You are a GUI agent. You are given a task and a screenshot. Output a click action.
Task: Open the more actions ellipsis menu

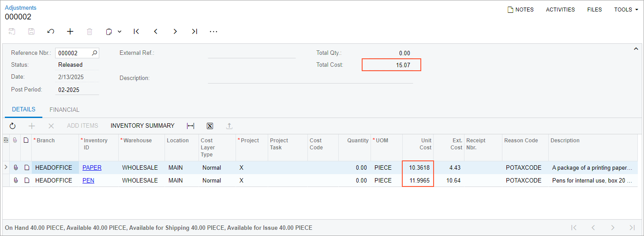pyautogui.click(x=213, y=31)
